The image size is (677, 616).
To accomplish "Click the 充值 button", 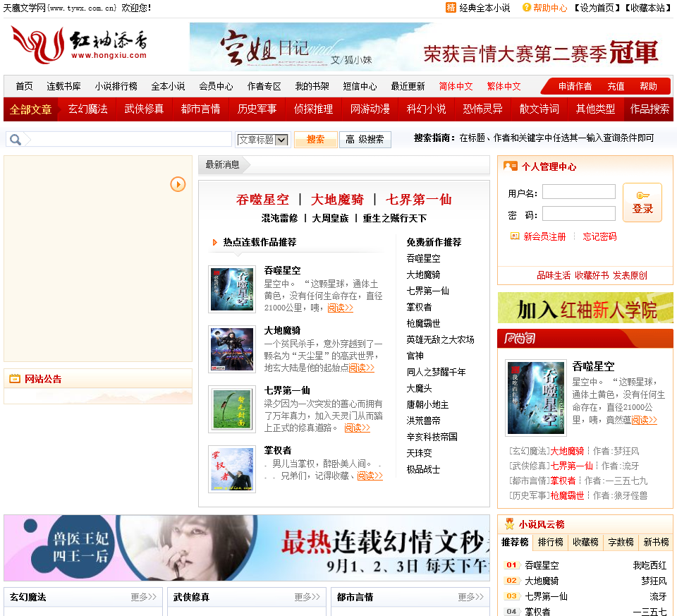I will point(616,86).
